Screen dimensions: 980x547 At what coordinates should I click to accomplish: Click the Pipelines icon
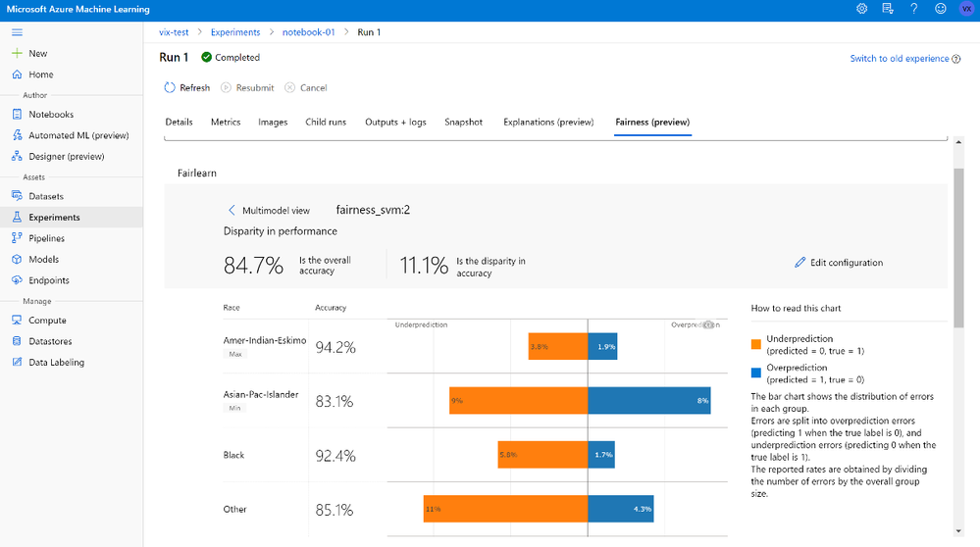coord(17,238)
